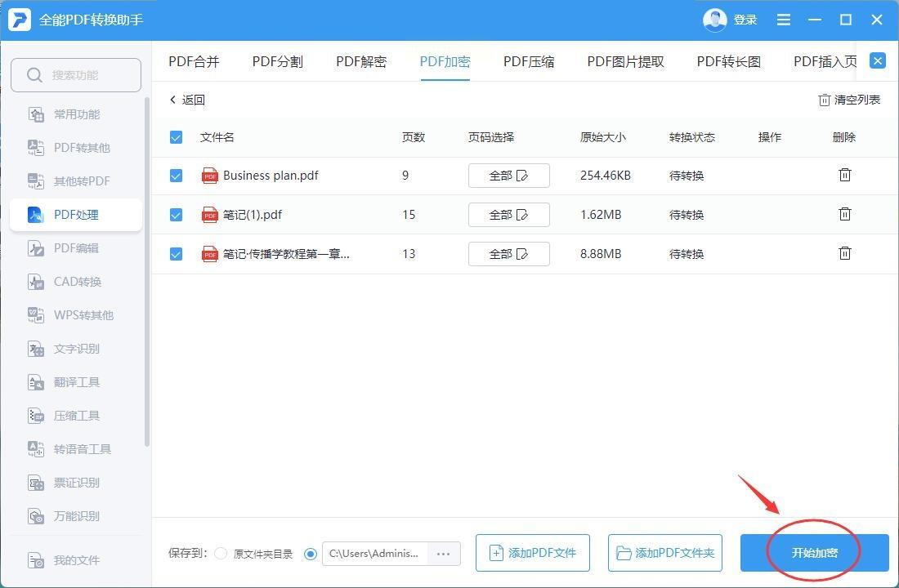Screen dimensions: 899x588
Task: Clear the file list with 清空列表
Action: coord(849,100)
